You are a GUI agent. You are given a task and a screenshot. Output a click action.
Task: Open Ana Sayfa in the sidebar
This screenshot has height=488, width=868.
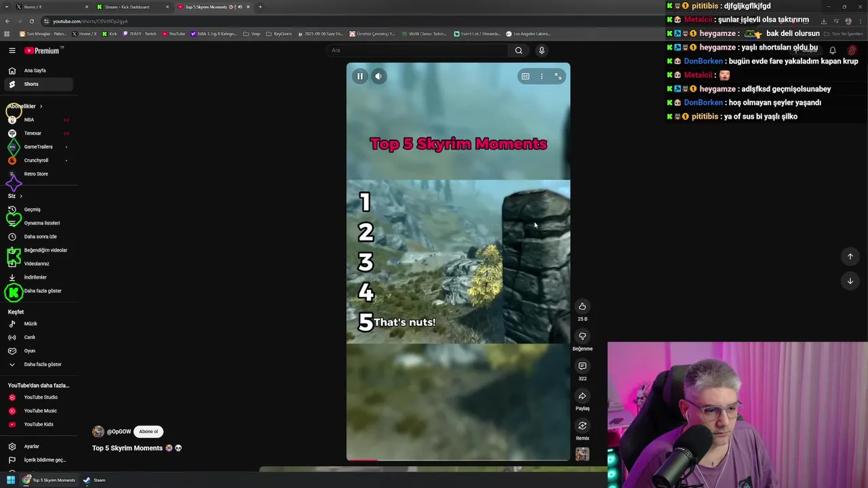[39, 70]
